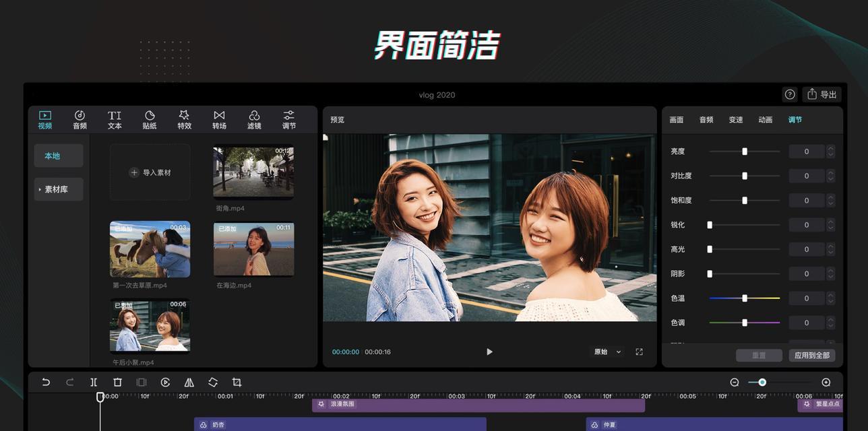Viewport: 868px width, 431px height.
Task: Switch to the 动画 animation tab
Action: (766, 120)
